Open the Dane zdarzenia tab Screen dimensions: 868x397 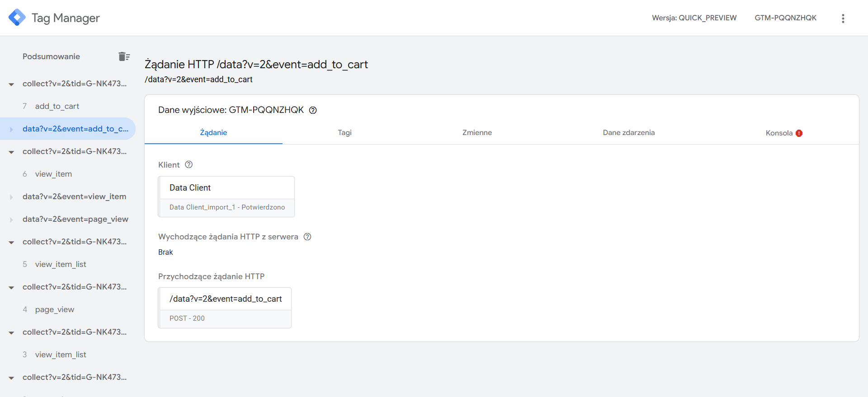point(628,133)
